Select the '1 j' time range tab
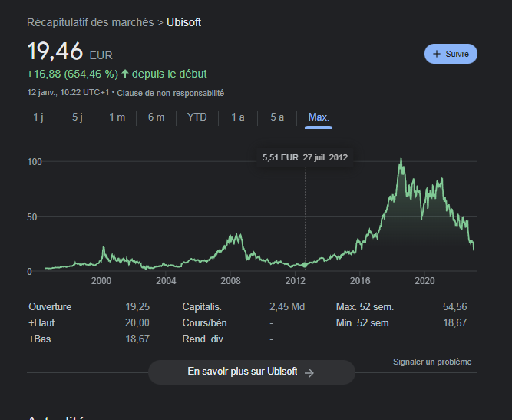The width and height of the screenshot is (512, 420). point(38,117)
